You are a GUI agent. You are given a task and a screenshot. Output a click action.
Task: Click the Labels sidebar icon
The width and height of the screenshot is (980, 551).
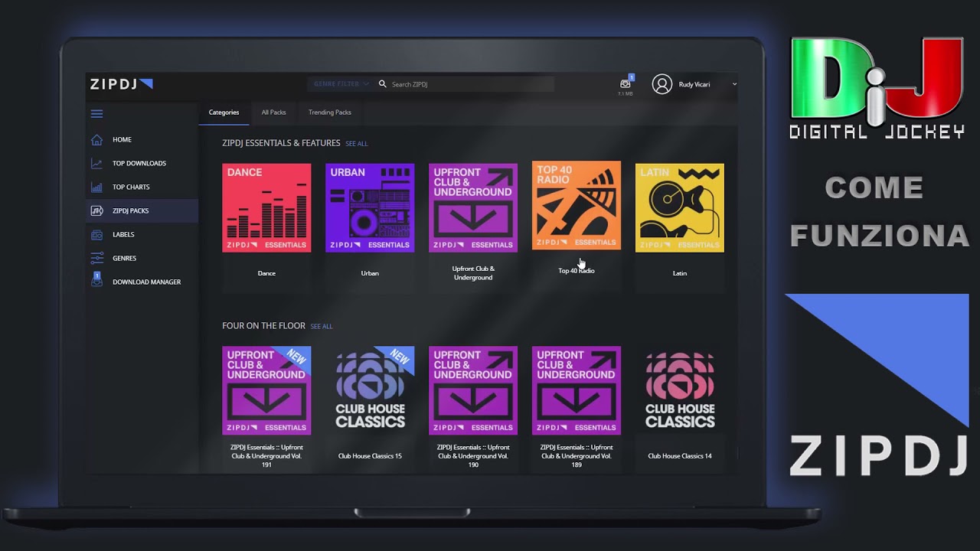tap(96, 234)
